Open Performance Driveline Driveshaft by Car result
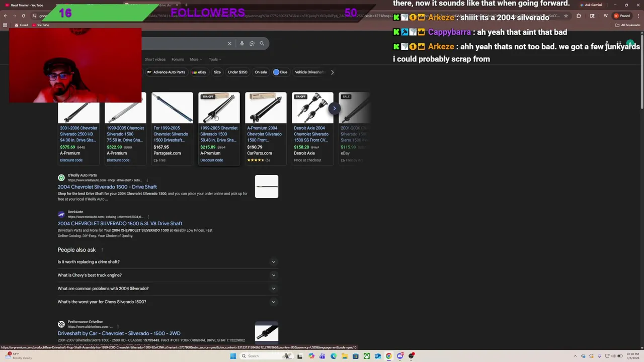The width and height of the screenshot is (644, 362). point(119,333)
